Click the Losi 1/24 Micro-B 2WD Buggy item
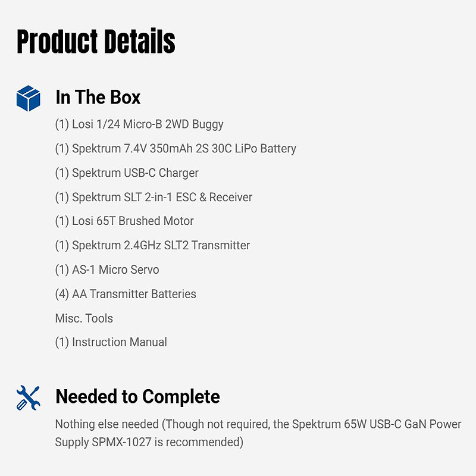476x476 pixels. (139, 124)
